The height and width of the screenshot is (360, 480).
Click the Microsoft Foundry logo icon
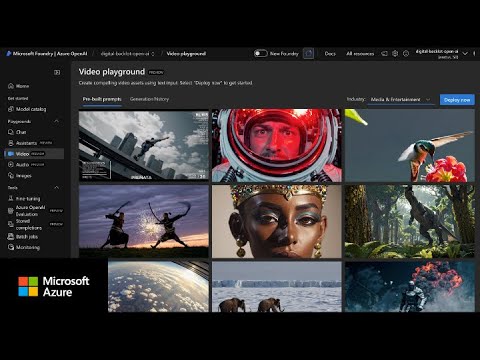(9, 54)
